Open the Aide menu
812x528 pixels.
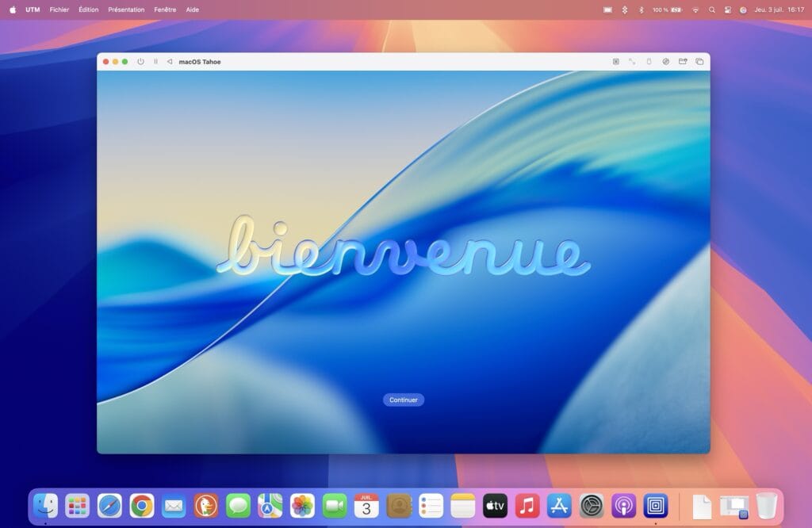pos(193,10)
